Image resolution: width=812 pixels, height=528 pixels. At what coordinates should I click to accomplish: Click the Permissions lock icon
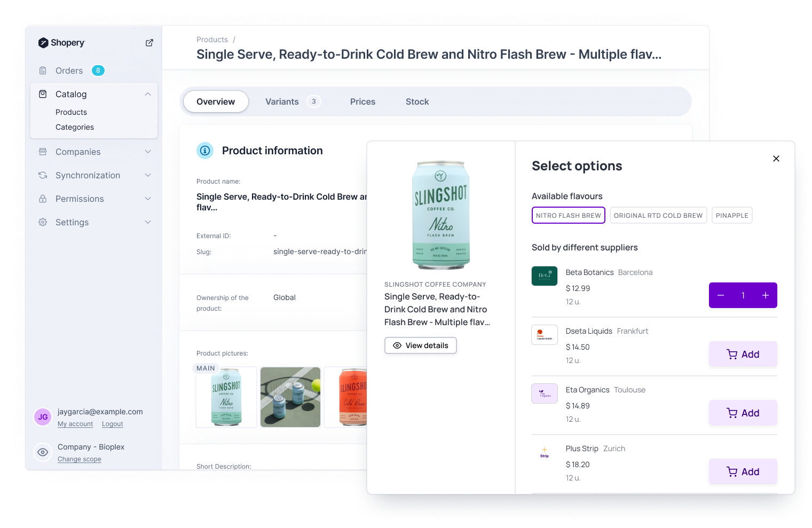(x=43, y=199)
